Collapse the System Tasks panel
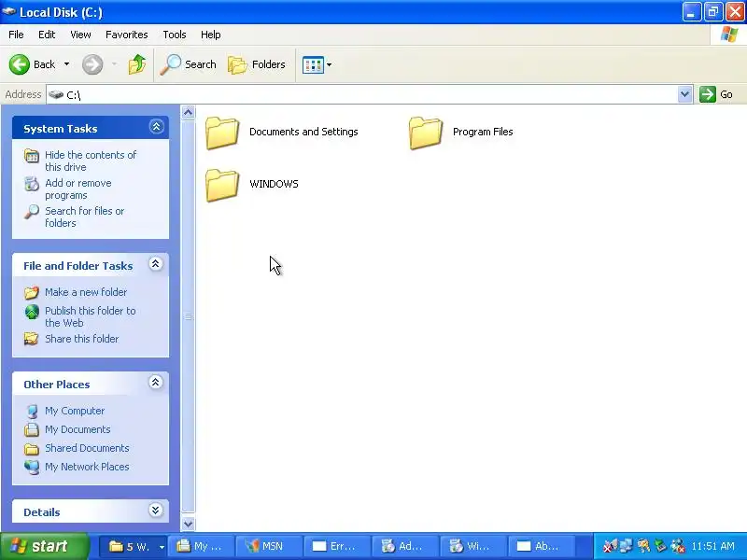Image resolution: width=747 pixels, height=560 pixels. point(156,127)
